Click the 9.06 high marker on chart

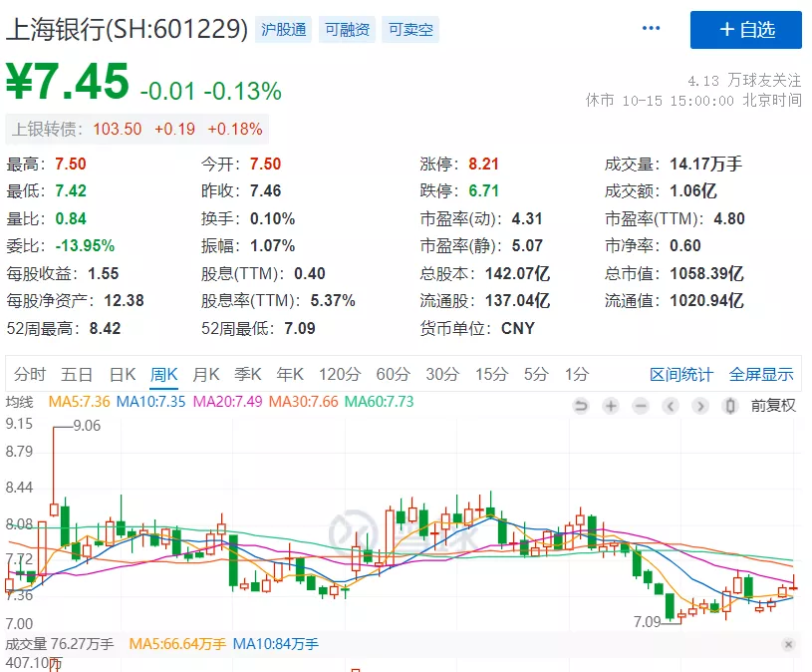pos(87,426)
